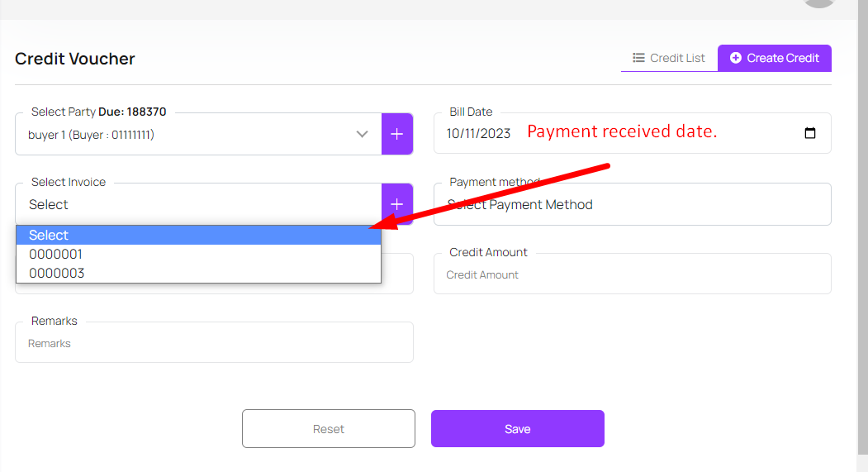
Task: Expand the Select Party dropdown chevron
Action: [362, 134]
